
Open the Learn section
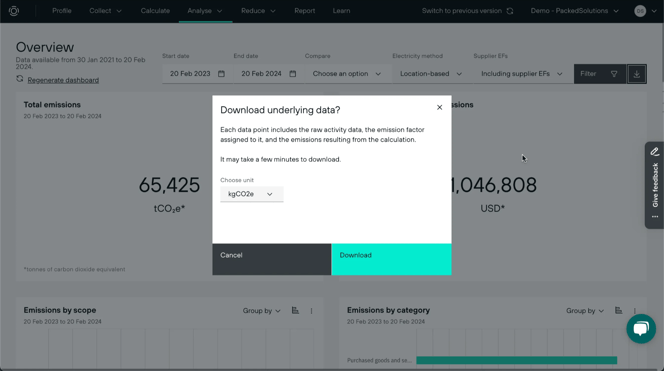341,11
